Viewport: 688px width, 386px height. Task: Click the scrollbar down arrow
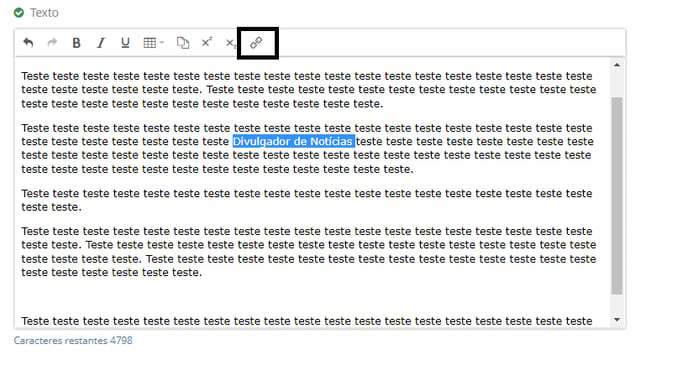pyautogui.click(x=617, y=320)
